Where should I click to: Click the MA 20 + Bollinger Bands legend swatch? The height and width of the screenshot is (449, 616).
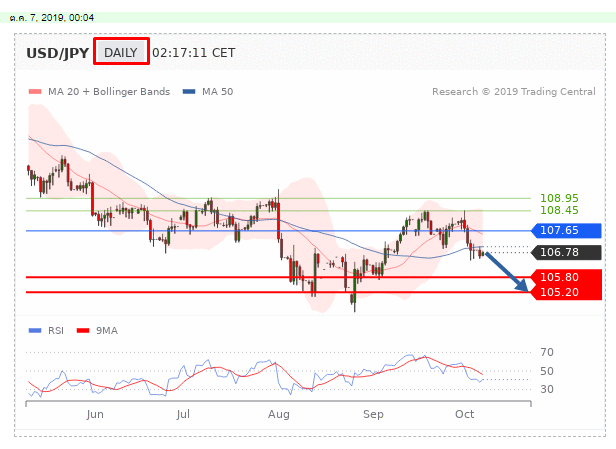(x=35, y=92)
